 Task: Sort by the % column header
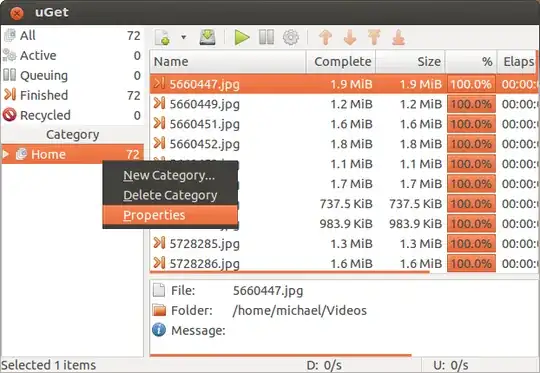click(x=471, y=62)
